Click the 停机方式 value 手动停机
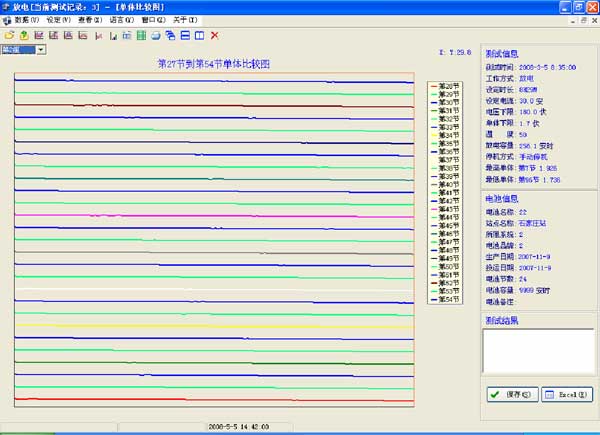This screenshot has width=600, height=435. tap(533, 157)
